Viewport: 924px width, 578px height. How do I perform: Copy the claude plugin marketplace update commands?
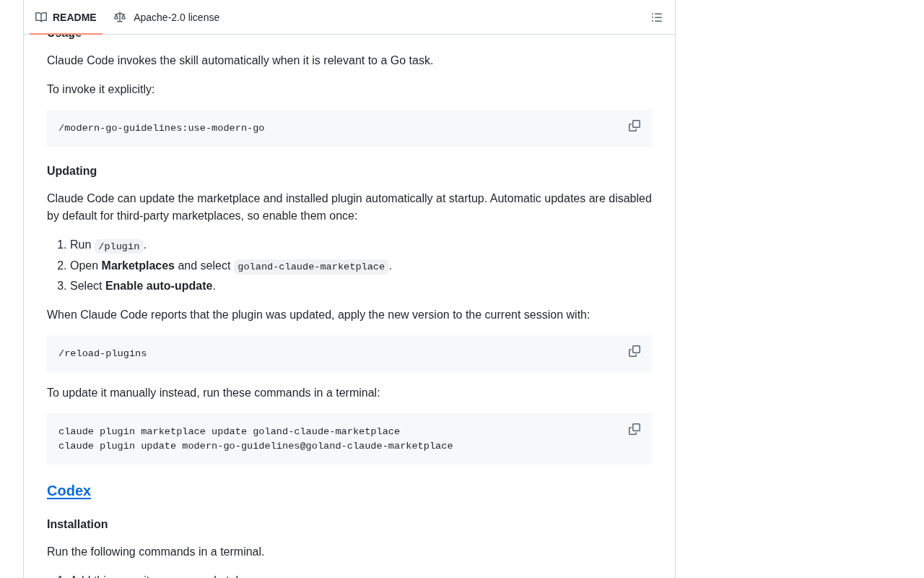click(635, 429)
